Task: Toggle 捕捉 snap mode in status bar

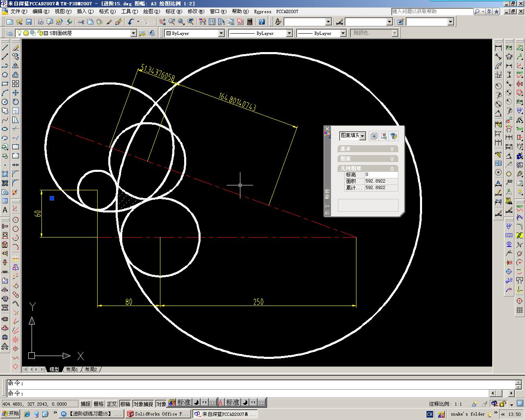Action: click(85, 404)
